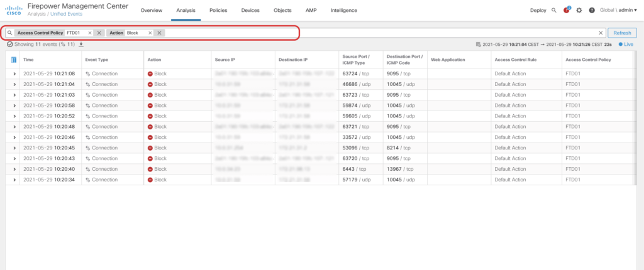Expand the 10:20:43 event row
Viewport: 644px width, 270px height.
(x=14, y=158)
